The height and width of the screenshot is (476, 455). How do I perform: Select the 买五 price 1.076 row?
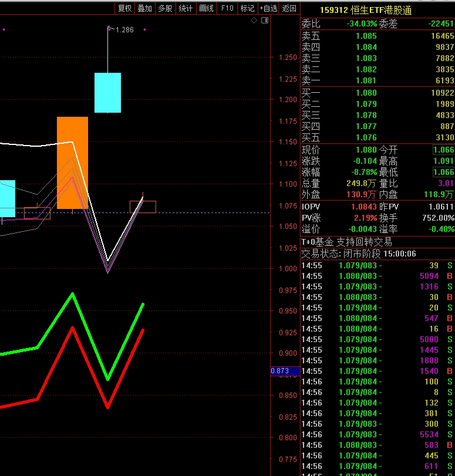coord(378,137)
